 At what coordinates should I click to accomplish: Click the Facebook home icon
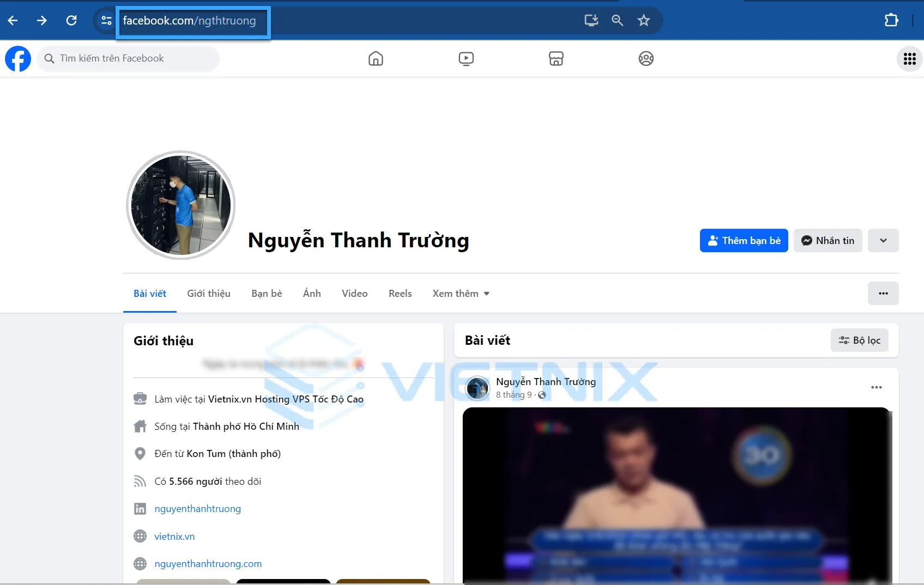point(376,58)
